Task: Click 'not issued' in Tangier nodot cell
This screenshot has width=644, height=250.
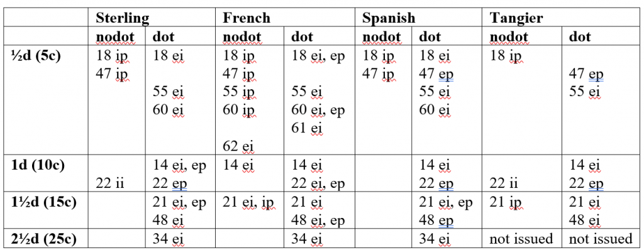Action: (521, 239)
